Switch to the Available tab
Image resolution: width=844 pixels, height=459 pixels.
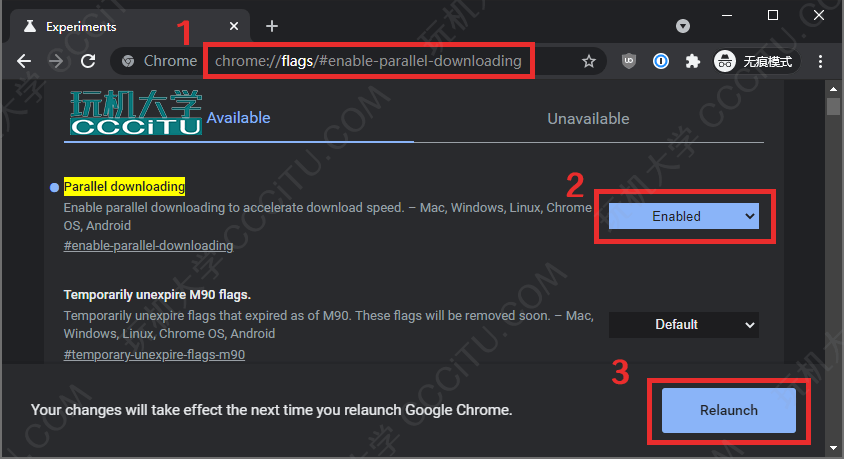click(x=238, y=118)
